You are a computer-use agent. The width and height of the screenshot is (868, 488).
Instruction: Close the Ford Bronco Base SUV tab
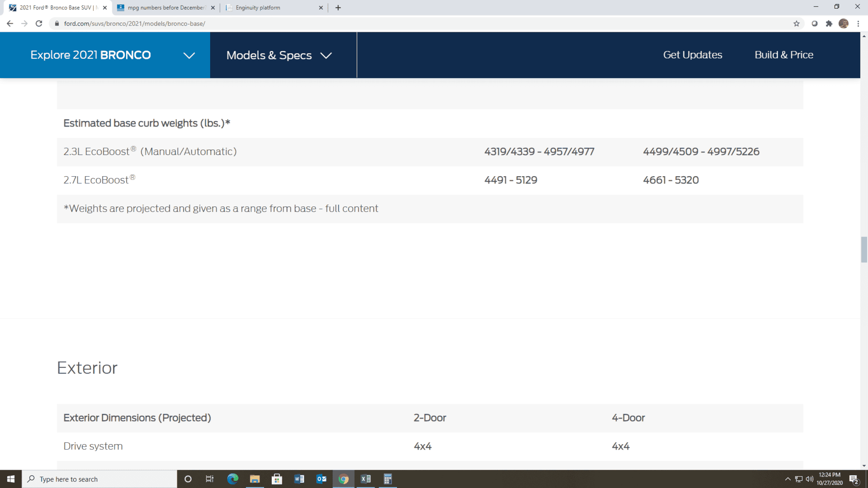105,7
